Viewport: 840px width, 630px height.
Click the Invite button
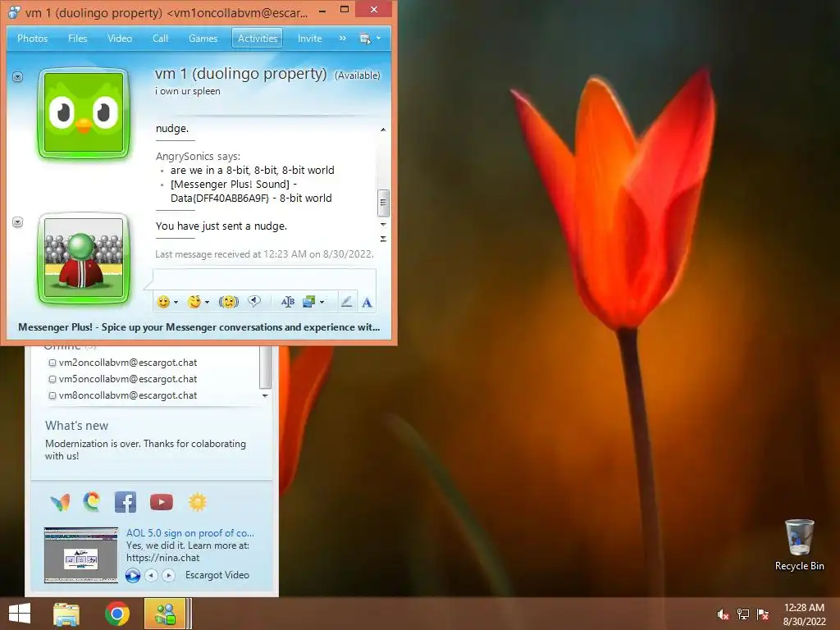coord(309,39)
